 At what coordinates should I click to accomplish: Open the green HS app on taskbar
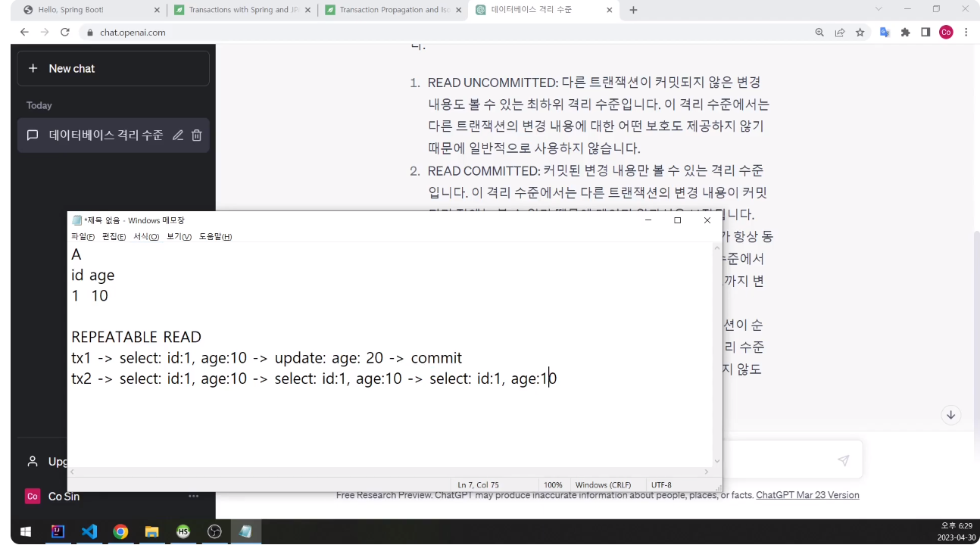pyautogui.click(x=183, y=531)
